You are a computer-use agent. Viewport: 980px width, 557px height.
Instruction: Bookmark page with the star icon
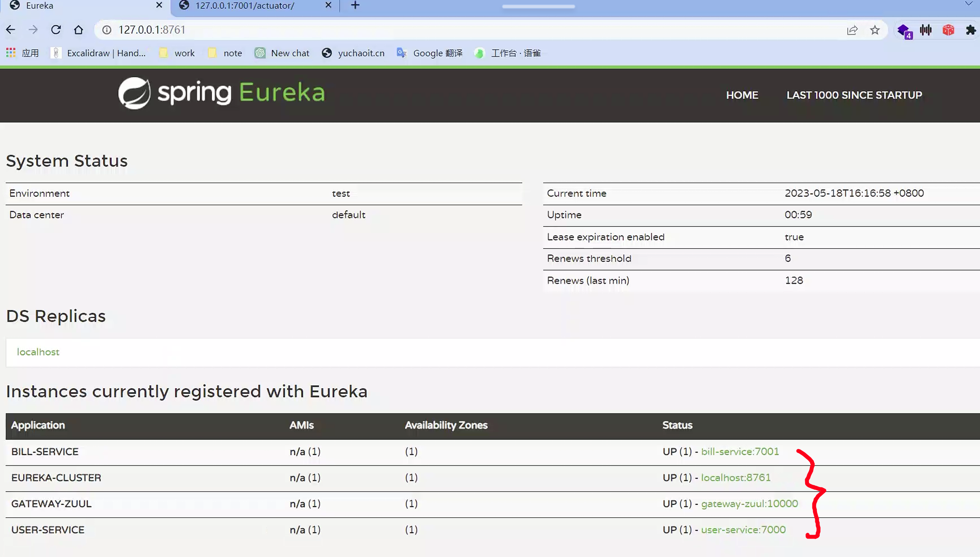point(875,30)
